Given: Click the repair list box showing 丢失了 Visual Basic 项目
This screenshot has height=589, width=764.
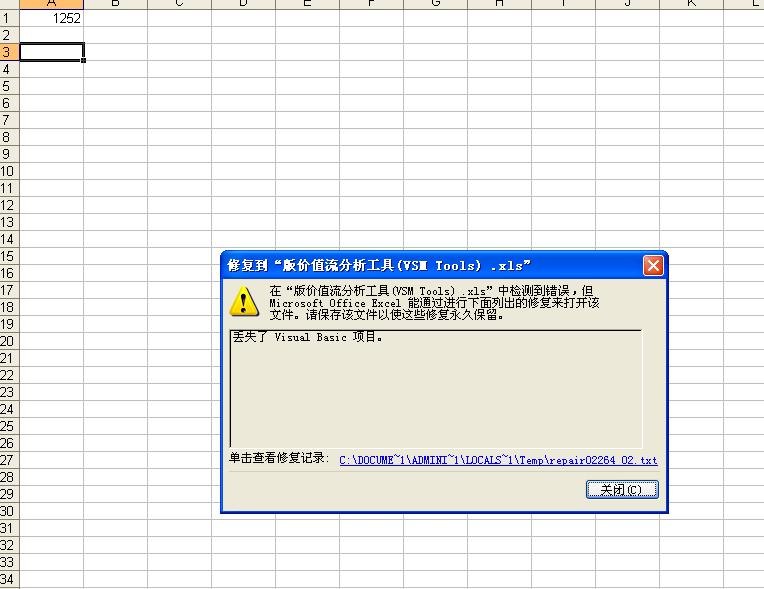Looking at the screenshot, I should (436, 388).
